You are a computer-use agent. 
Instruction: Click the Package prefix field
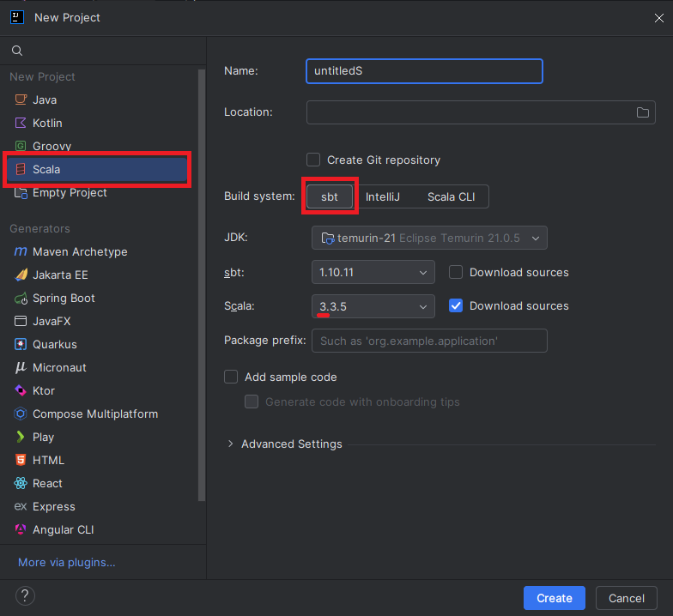pos(429,341)
